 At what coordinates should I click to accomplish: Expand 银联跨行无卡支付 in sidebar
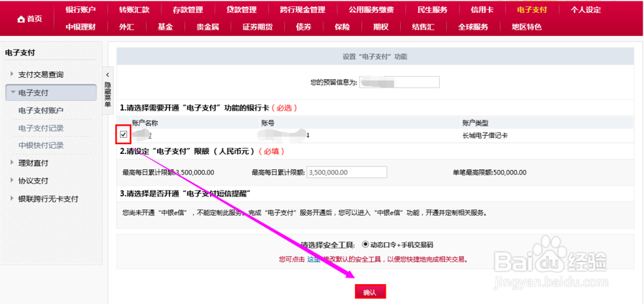pos(48,199)
